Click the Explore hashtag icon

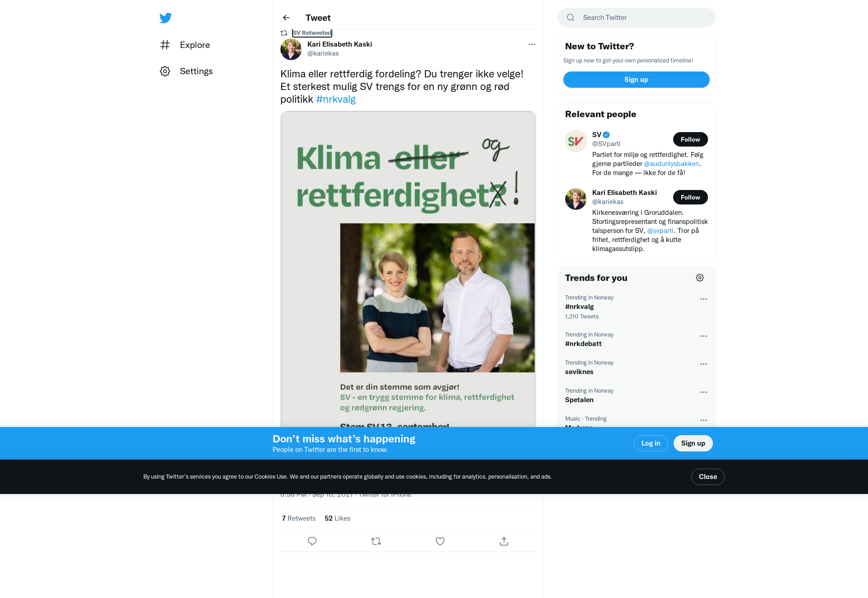(165, 45)
